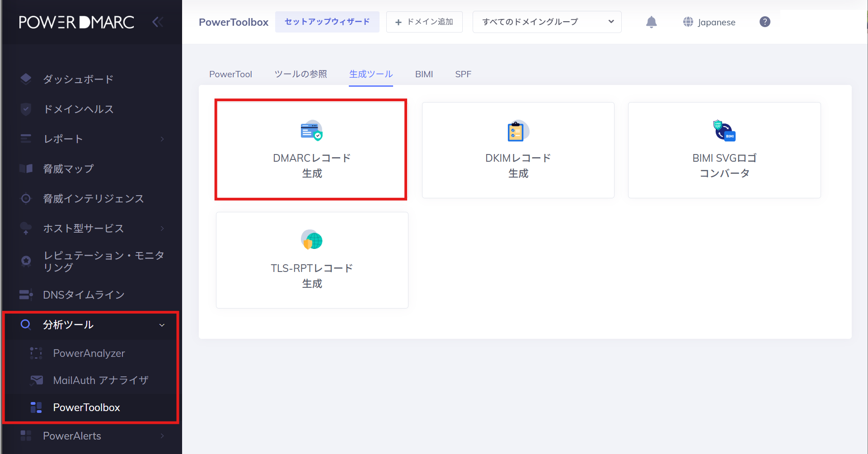The width and height of the screenshot is (868, 454).
Task: Click the ドメインヘルス shield icon
Action: (26, 109)
